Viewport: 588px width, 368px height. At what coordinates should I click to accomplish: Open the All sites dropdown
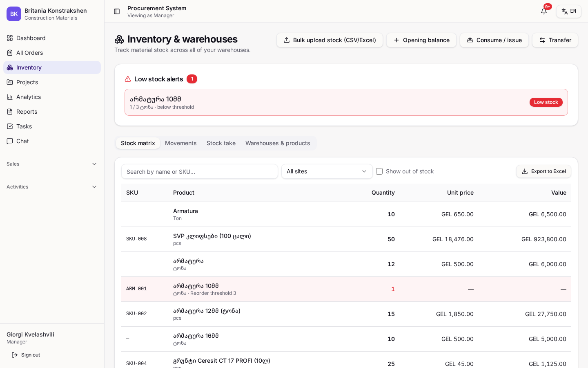click(327, 171)
